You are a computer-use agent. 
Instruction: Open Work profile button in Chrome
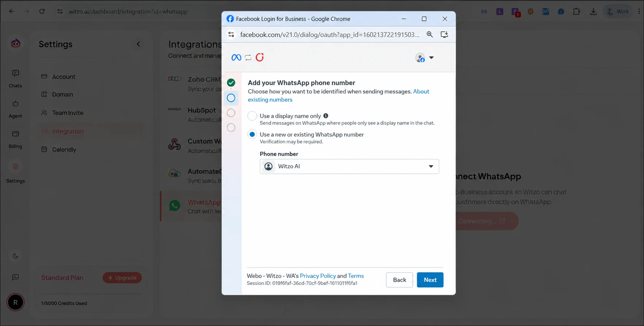click(x=618, y=11)
